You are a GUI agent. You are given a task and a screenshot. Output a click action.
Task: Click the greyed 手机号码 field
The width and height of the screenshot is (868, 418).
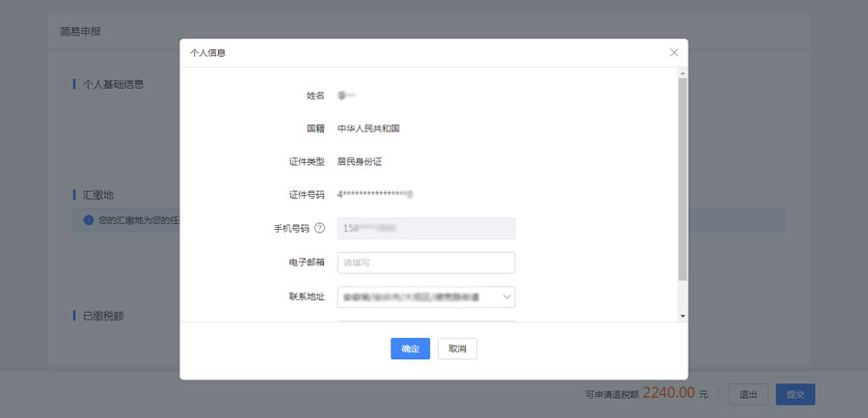click(x=425, y=229)
